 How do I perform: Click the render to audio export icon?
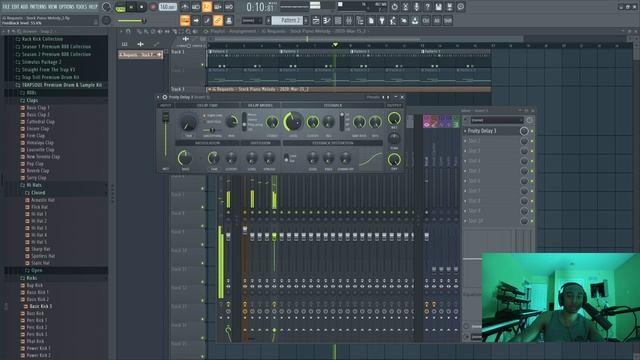coord(449,7)
